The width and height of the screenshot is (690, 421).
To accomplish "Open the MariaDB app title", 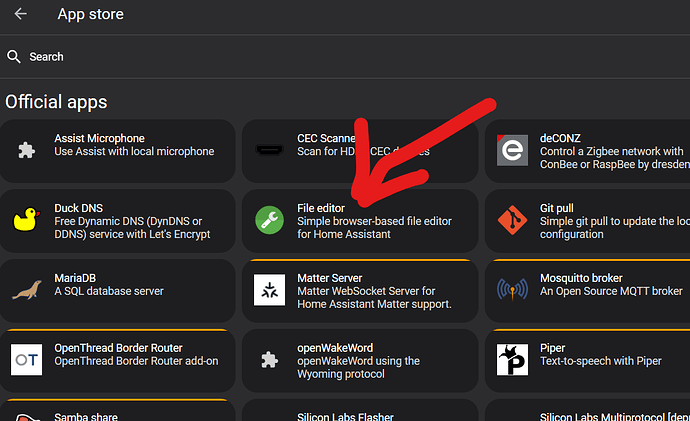I will [x=75, y=278].
